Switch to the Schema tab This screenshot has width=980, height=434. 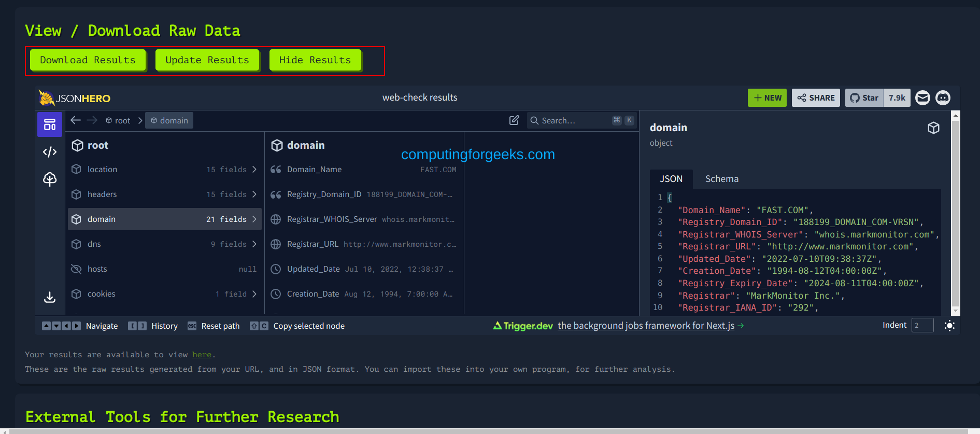point(721,179)
